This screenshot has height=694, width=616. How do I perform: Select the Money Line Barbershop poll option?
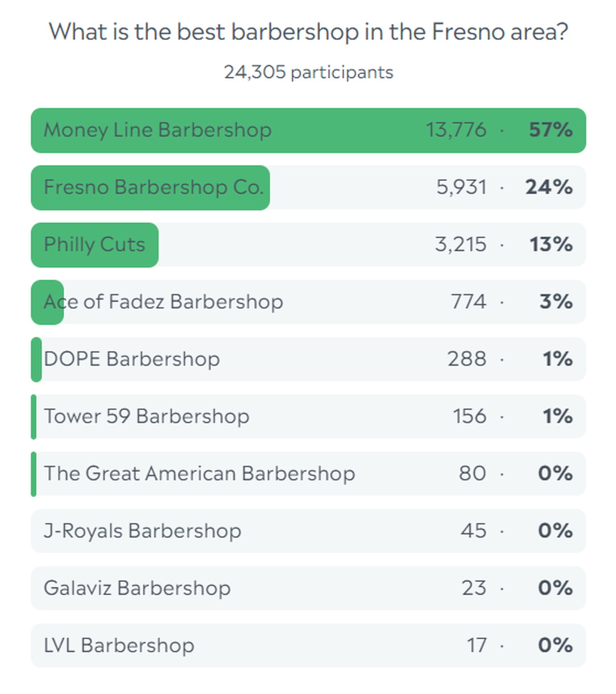[x=157, y=130]
